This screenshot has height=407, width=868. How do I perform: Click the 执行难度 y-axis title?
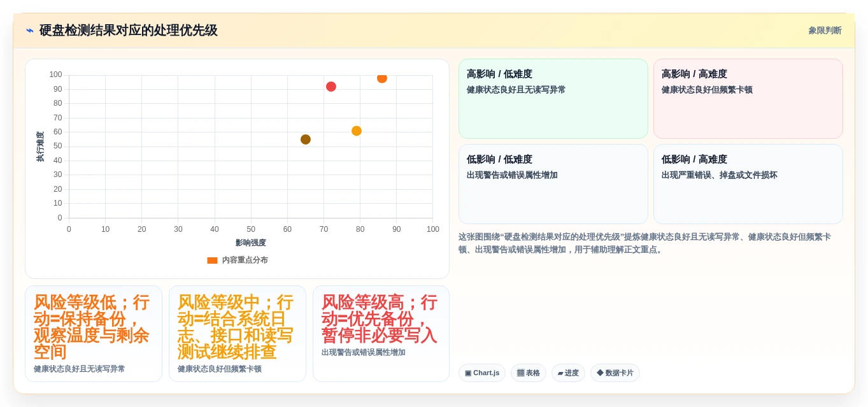click(x=40, y=146)
